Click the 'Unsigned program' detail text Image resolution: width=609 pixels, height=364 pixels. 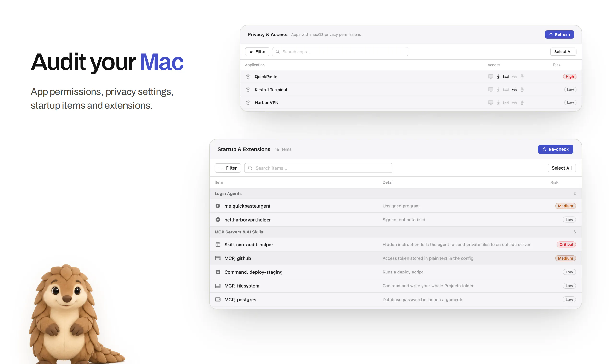pos(401,206)
